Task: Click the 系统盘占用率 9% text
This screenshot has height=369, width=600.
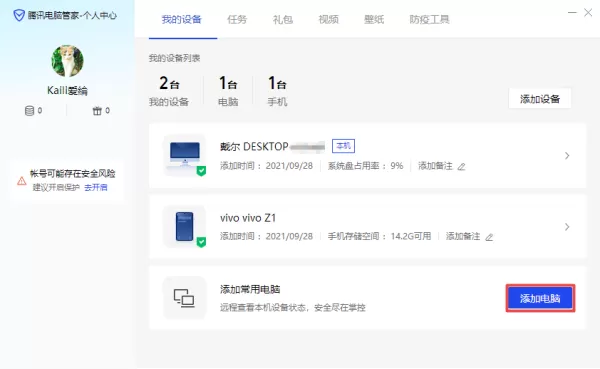Action: tap(365, 166)
